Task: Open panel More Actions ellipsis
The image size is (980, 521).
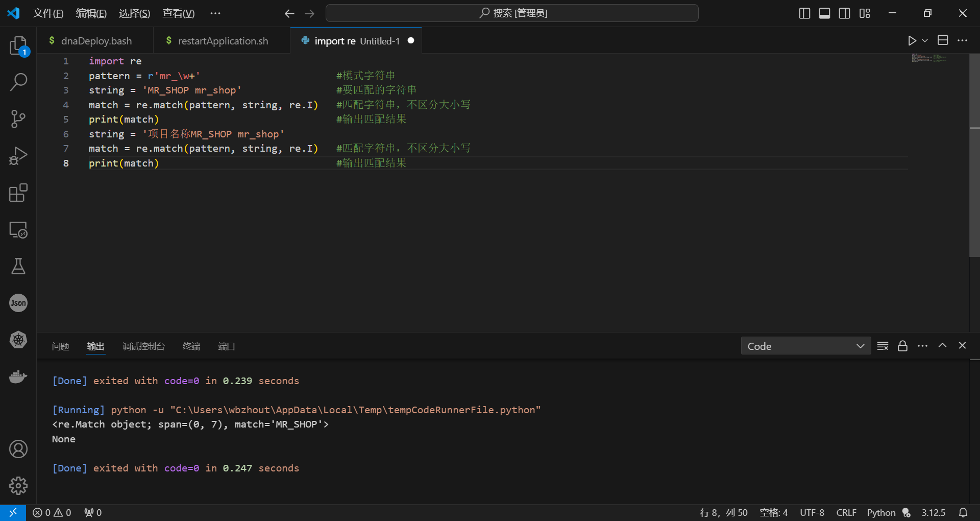Action: 922,346
